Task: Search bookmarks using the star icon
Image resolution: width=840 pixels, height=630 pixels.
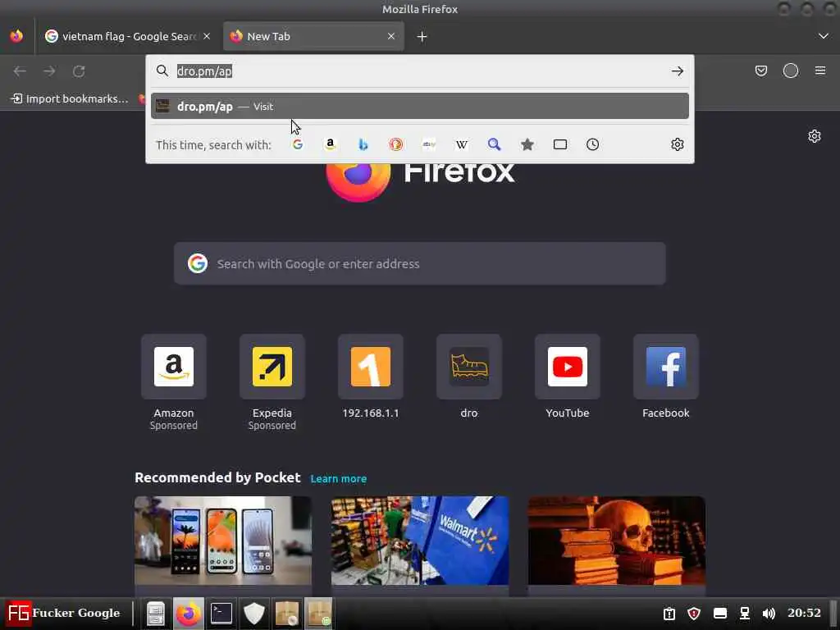Action: click(527, 144)
